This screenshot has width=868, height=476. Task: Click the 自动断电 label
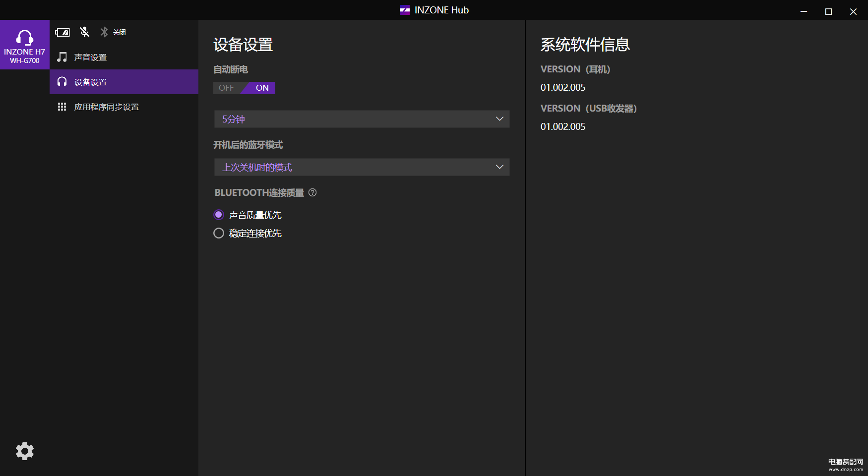[x=231, y=69]
